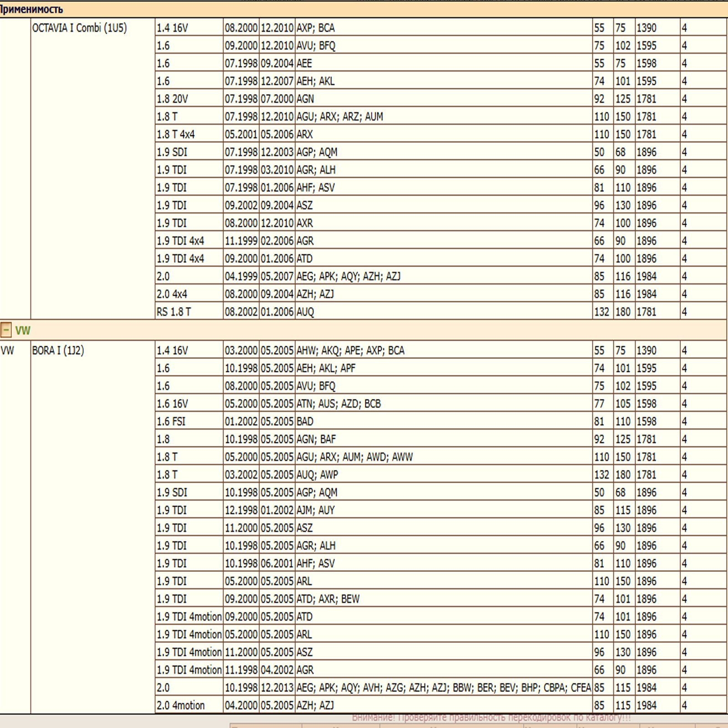Screen dimensions: 728x728
Task: Click the date 07.2000 cell
Action: (277, 99)
